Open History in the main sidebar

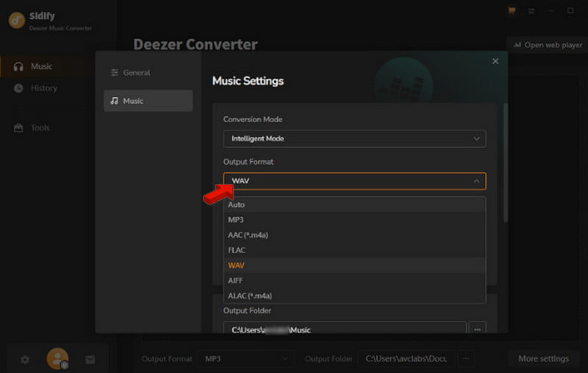(x=46, y=88)
